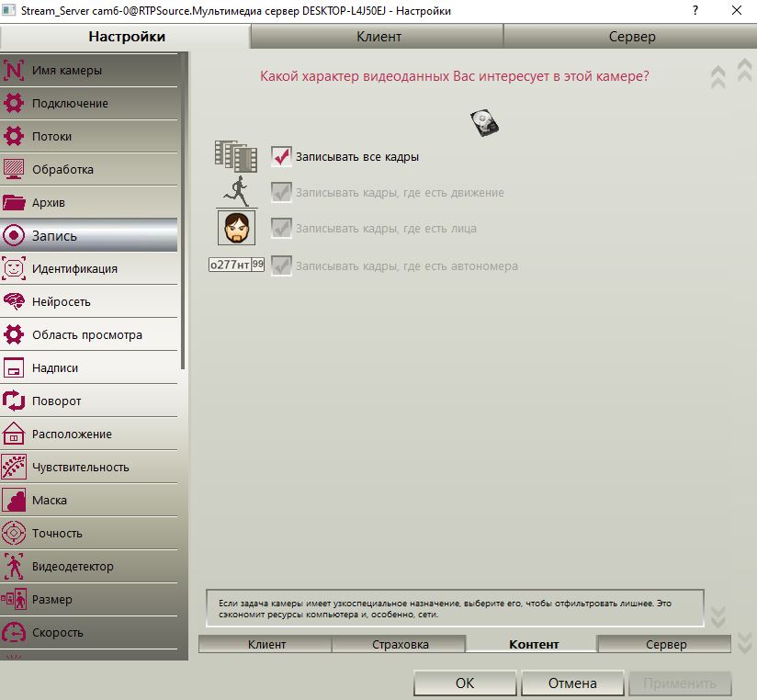757x700 pixels.
Task: Click the bearded face portrait icon
Action: pos(237,228)
